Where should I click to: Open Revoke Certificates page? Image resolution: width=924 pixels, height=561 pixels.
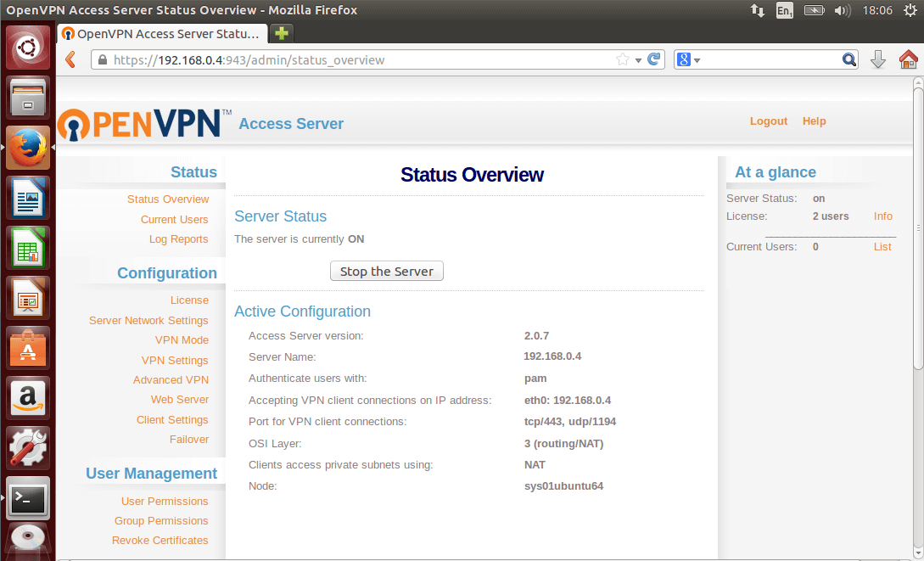point(160,541)
